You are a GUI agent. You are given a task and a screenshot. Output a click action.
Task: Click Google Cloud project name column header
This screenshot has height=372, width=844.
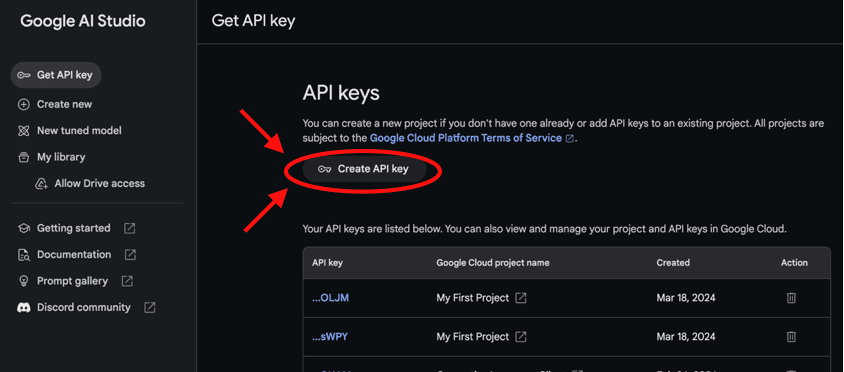[x=493, y=263]
